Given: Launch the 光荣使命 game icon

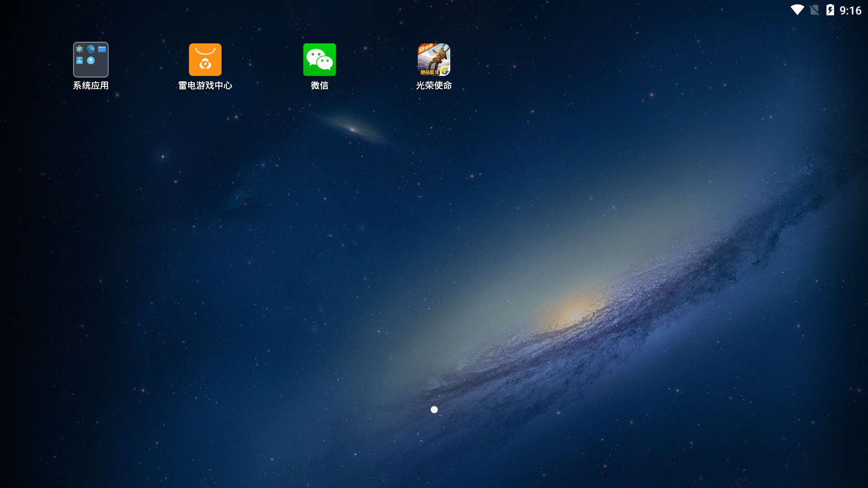Looking at the screenshot, I should (x=434, y=60).
